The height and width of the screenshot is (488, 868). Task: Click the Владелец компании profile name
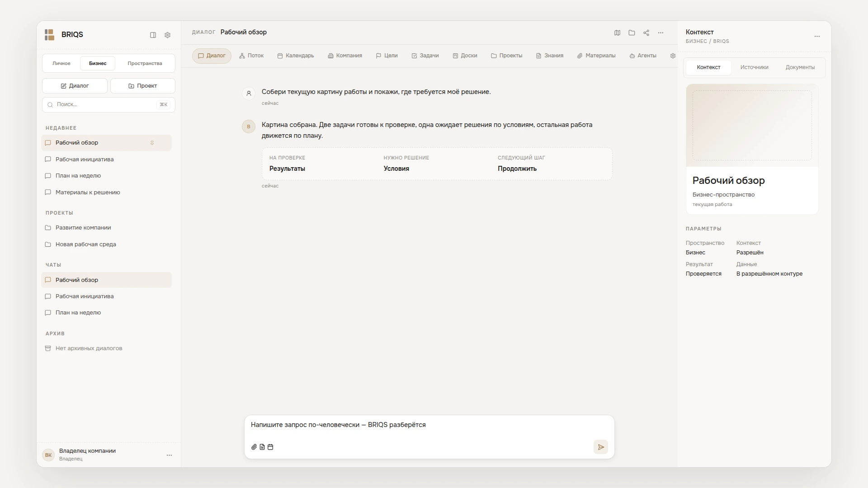pos(87,451)
